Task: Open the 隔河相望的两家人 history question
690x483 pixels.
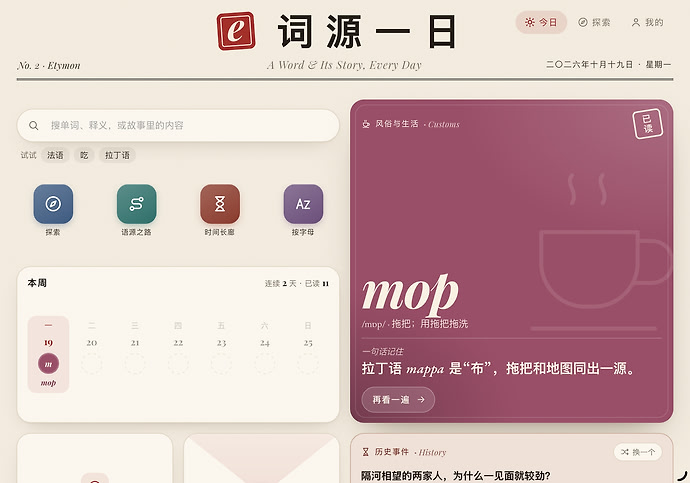Action: [455, 476]
